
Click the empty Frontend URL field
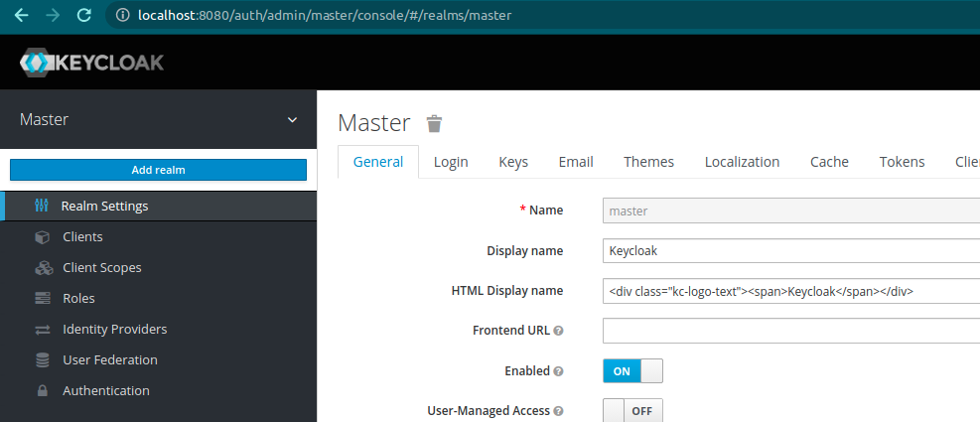[x=791, y=331]
